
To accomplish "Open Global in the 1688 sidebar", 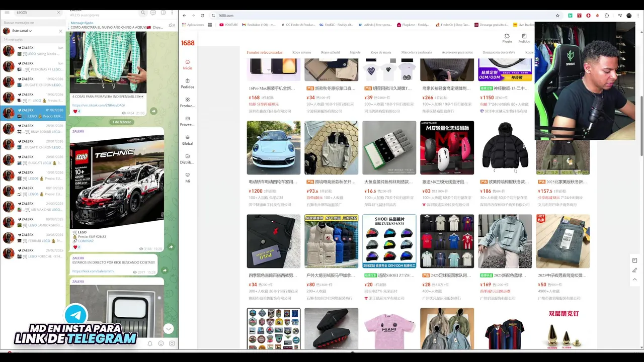I will (x=188, y=140).
